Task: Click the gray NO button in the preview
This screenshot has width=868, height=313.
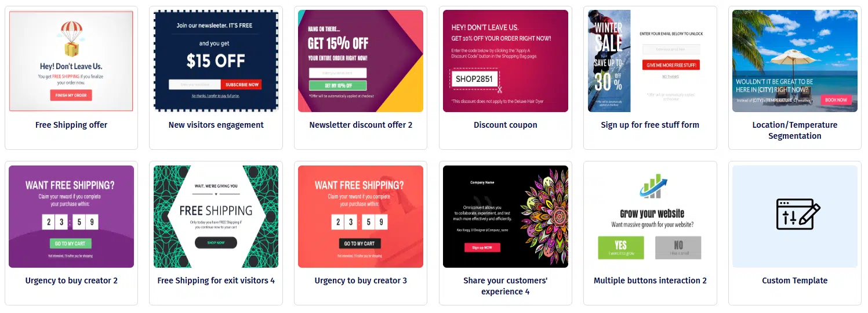Action: pyautogui.click(x=678, y=247)
